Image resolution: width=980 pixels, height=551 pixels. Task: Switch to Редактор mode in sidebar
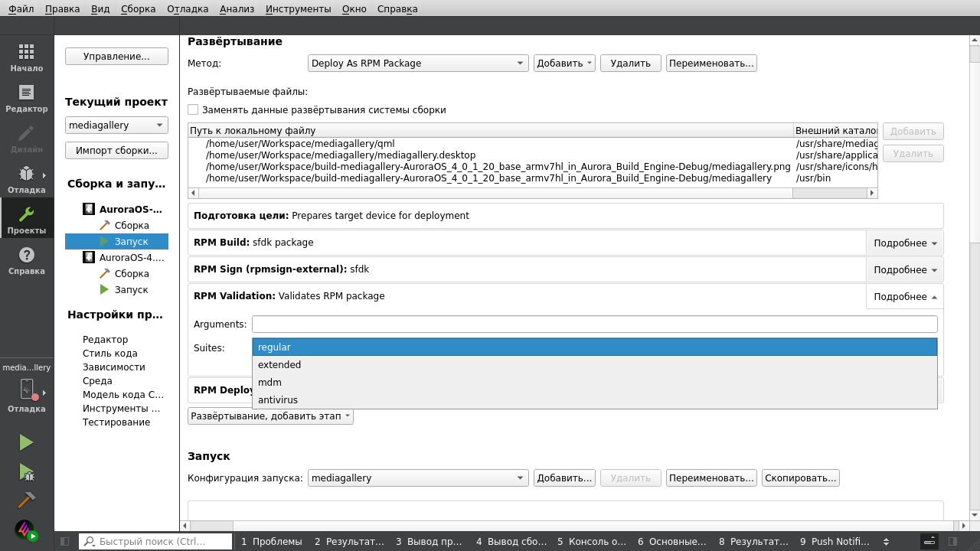pyautogui.click(x=26, y=99)
